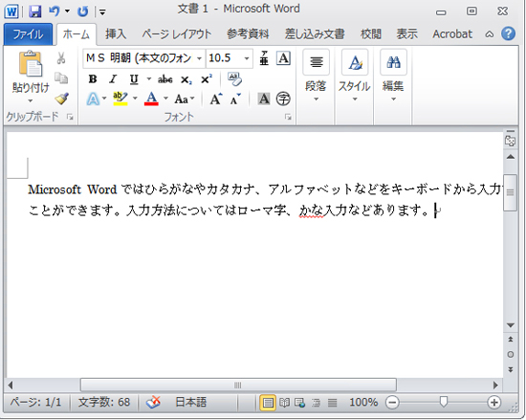Switch to Draft view
Image resolution: width=526 pixels, height=420 pixels.
[332, 402]
